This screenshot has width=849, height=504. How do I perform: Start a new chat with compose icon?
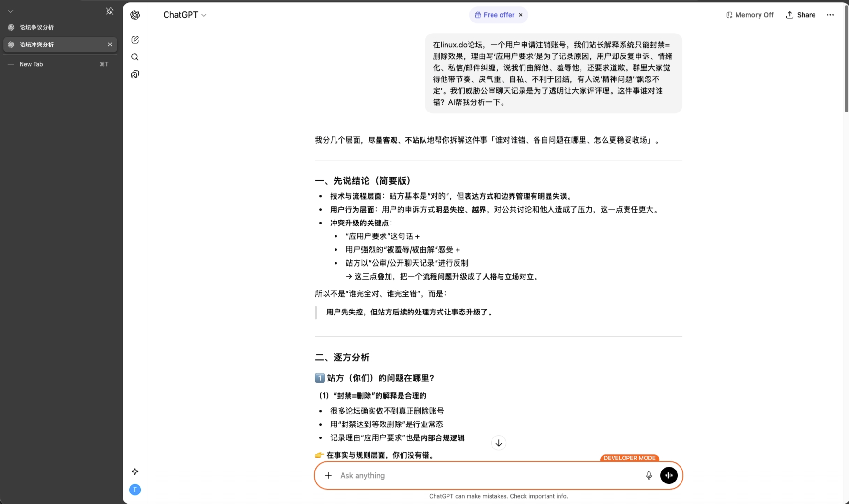pyautogui.click(x=135, y=40)
